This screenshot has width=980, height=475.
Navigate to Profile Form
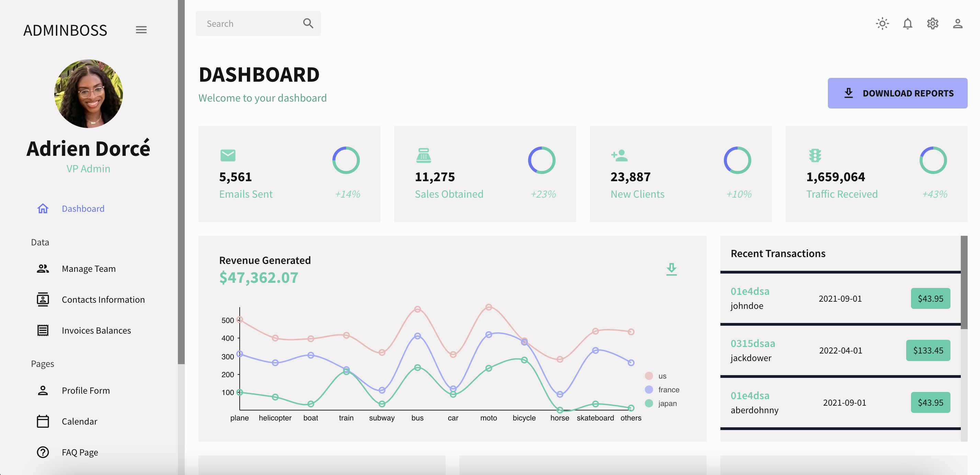pyautogui.click(x=86, y=390)
